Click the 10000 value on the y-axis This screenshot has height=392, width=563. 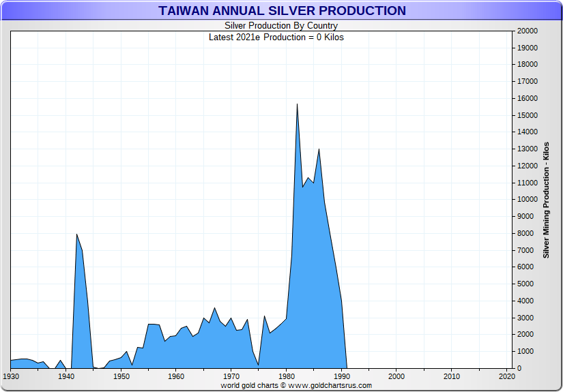(x=528, y=200)
